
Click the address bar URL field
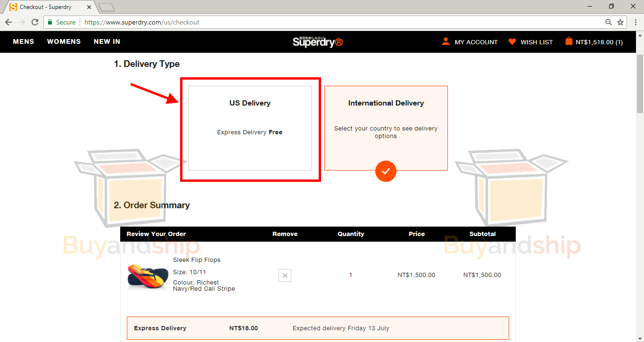(330, 22)
